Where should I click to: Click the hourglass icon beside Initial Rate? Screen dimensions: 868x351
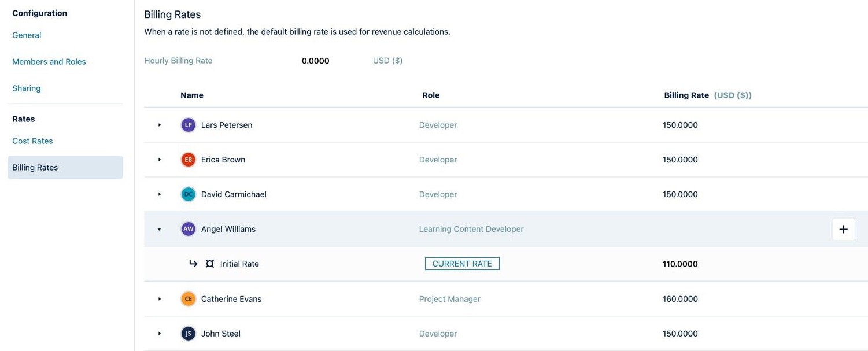(x=209, y=263)
